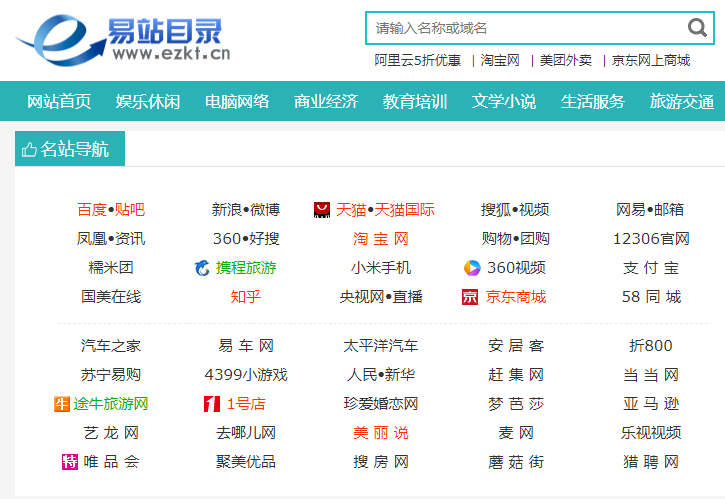Click the Tmall cat icon
This screenshot has width=725, height=499.
[x=322, y=209]
